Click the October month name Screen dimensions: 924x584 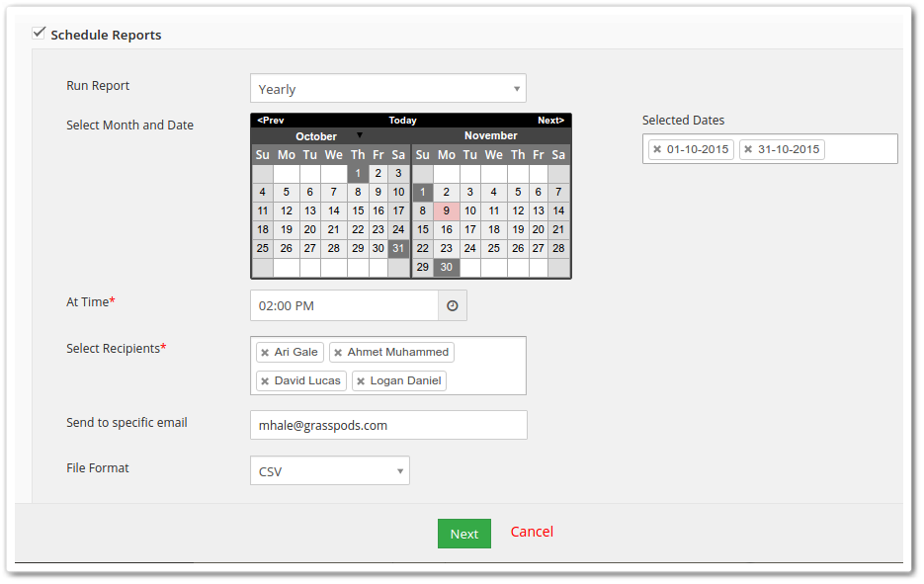(x=316, y=136)
